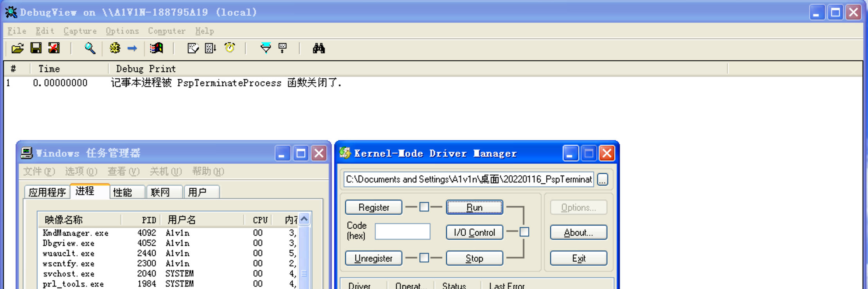Toggle the checkbox linking Register and Run
Viewport: 868px width, 289px height.
(x=424, y=207)
